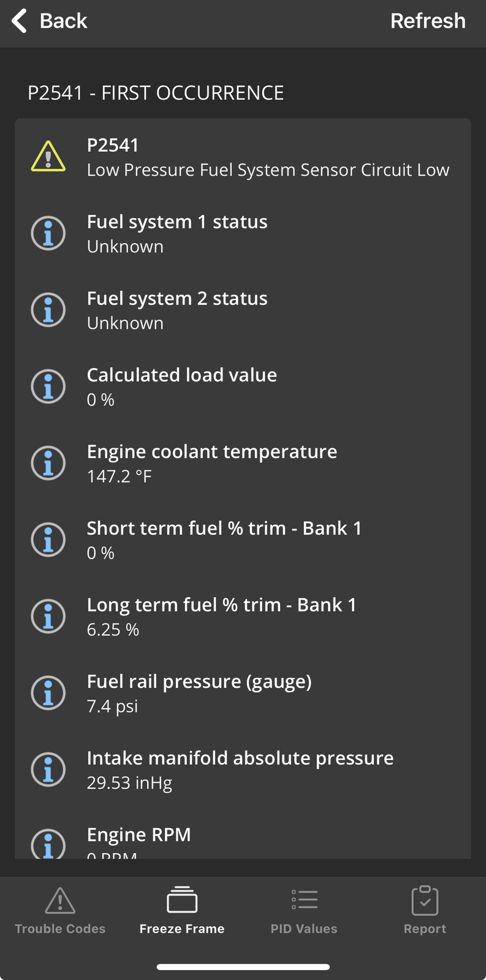Tap info icon next to Calculated load value
Image resolution: width=486 pixels, height=980 pixels.
click(48, 386)
